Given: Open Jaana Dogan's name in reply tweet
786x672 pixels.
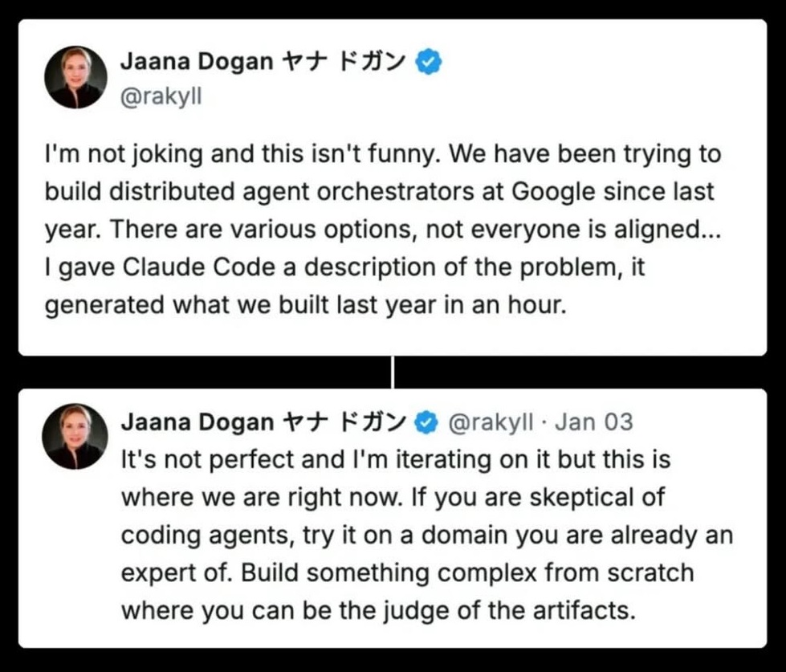Looking at the screenshot, I should pos(197,422).
